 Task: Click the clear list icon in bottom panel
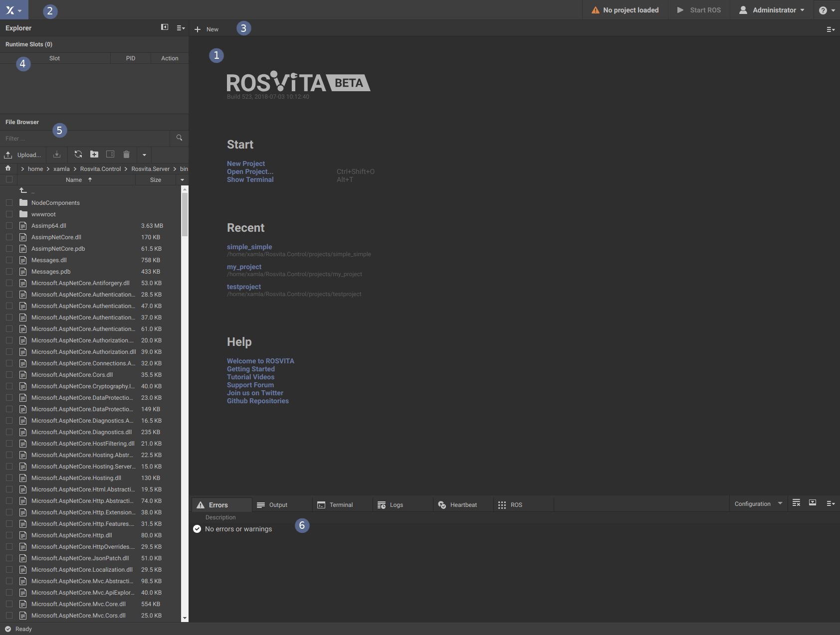tap(796, 503)
